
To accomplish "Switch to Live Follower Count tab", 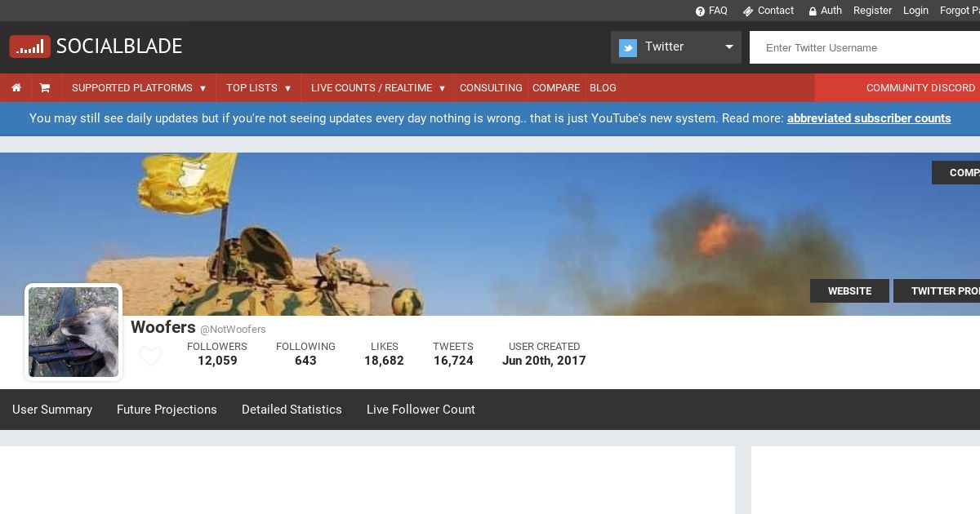I will point(421,410).
